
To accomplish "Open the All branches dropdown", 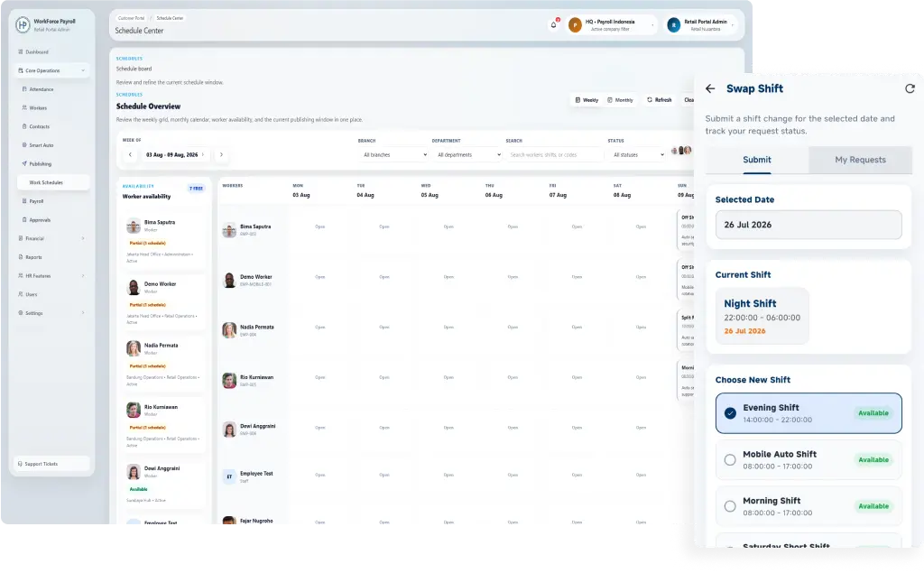I will 394,155.
